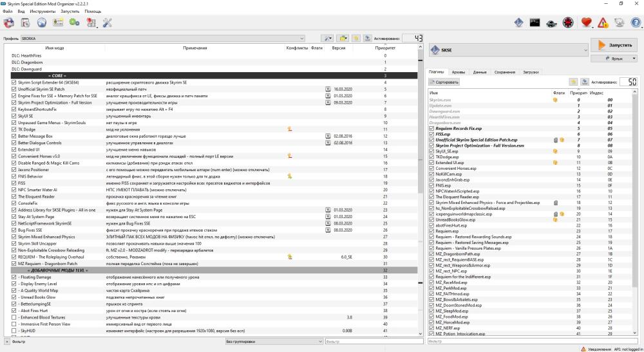The height and width of the screenshot is (352, 644).
Task: Click the create backup icon above mod list
Action: pos(367,38)
